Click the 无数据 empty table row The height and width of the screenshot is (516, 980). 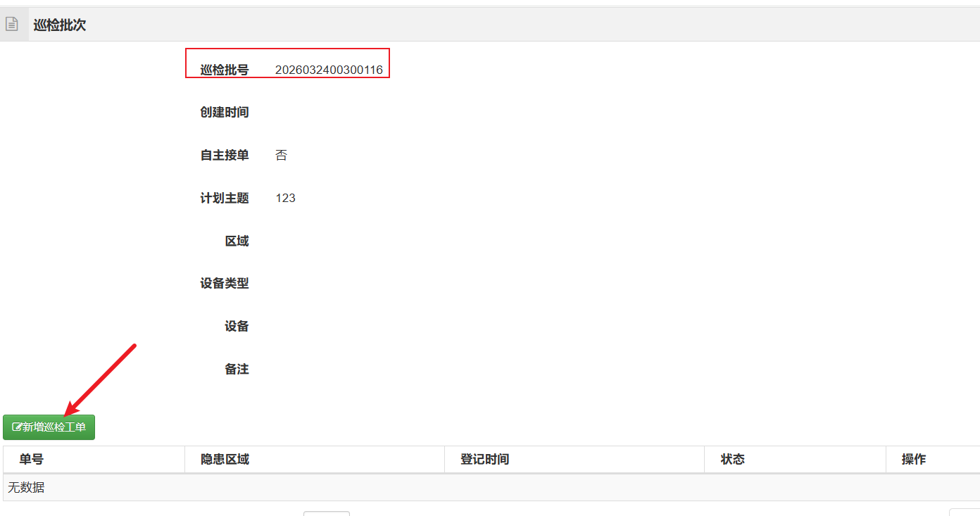pyautogui.click(x=491, y=488)
